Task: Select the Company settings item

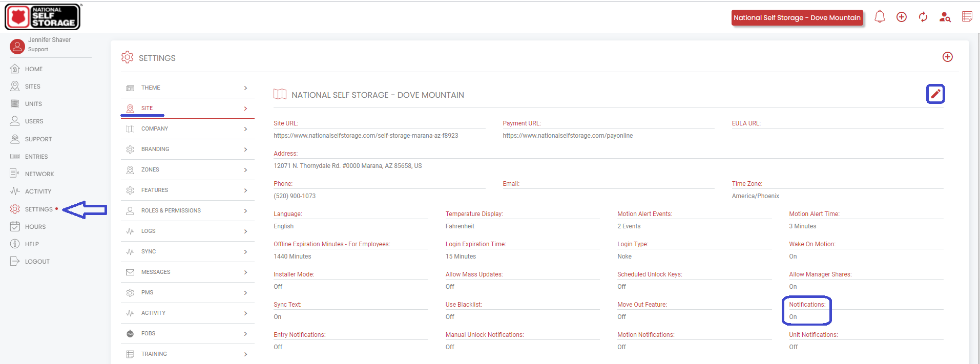Action: pos(187,129)
